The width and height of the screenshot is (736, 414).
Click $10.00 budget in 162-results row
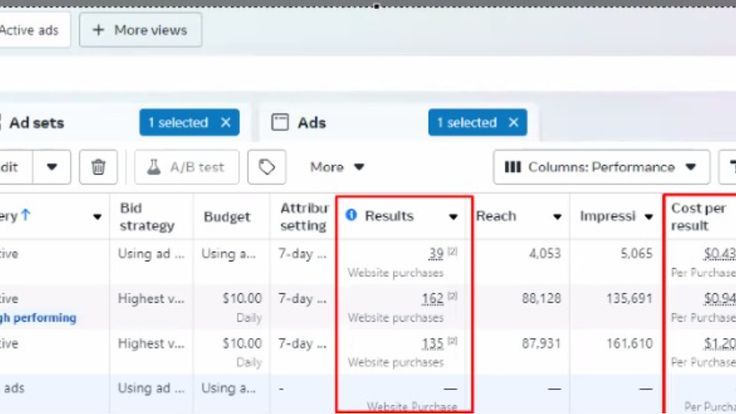pyautogui.click(x=242, y=299)
